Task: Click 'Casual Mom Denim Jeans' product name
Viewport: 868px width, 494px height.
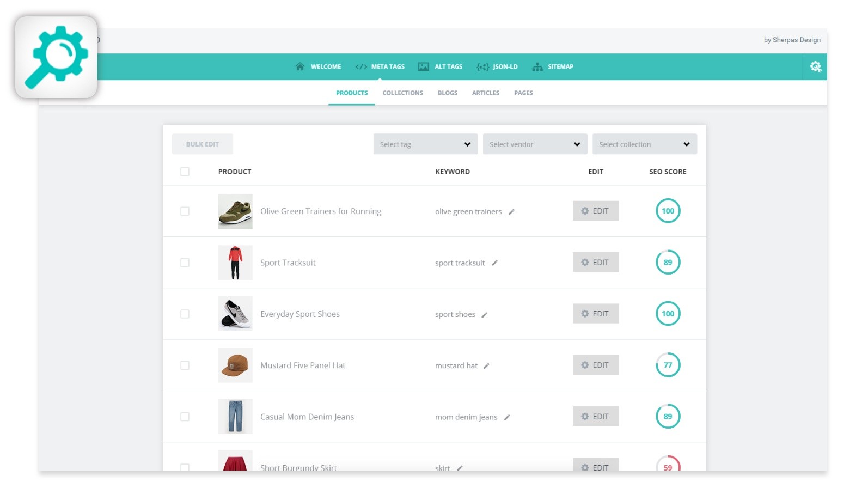Action: click(x=307, y=417)
